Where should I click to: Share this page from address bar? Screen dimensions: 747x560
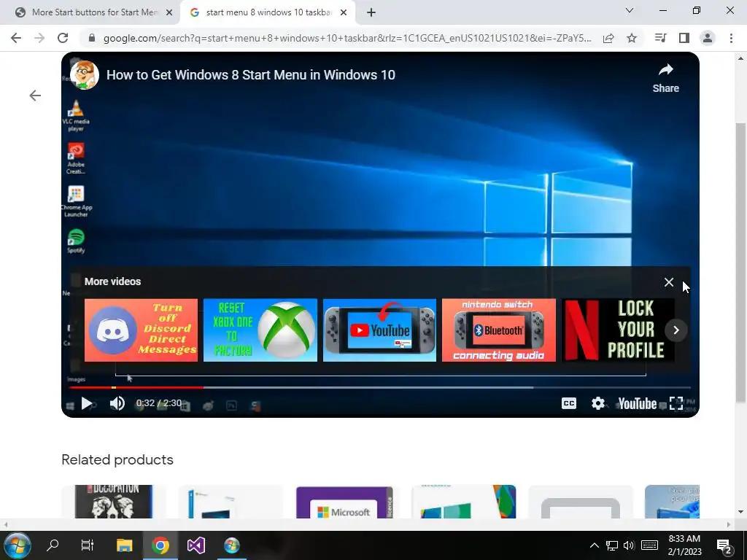(x=608, y=38)
